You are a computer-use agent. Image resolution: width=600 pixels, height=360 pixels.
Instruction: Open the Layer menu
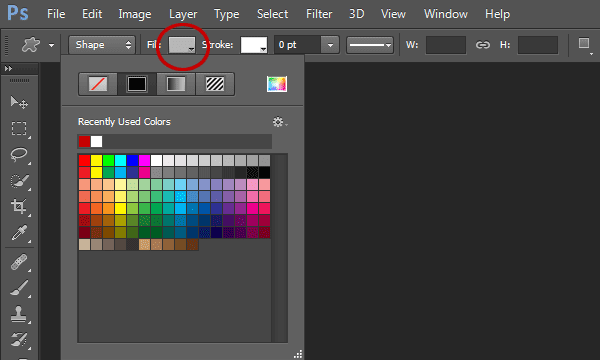point(183,14)
